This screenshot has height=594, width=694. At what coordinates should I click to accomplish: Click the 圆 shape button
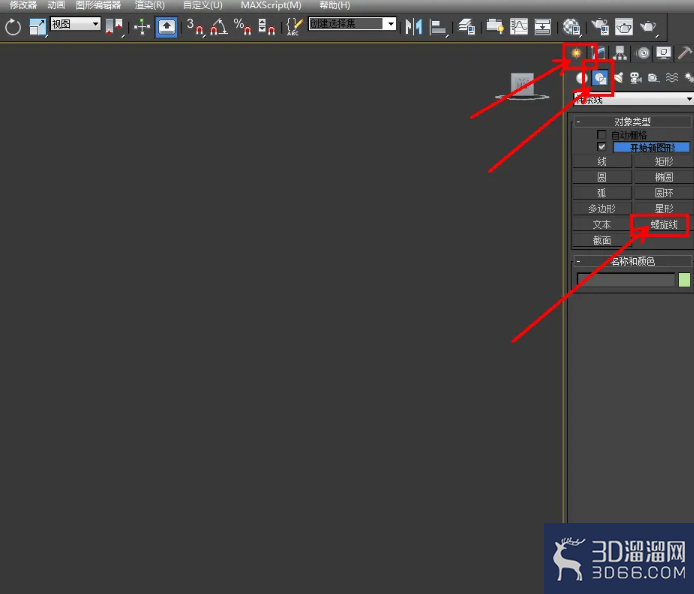602,177
